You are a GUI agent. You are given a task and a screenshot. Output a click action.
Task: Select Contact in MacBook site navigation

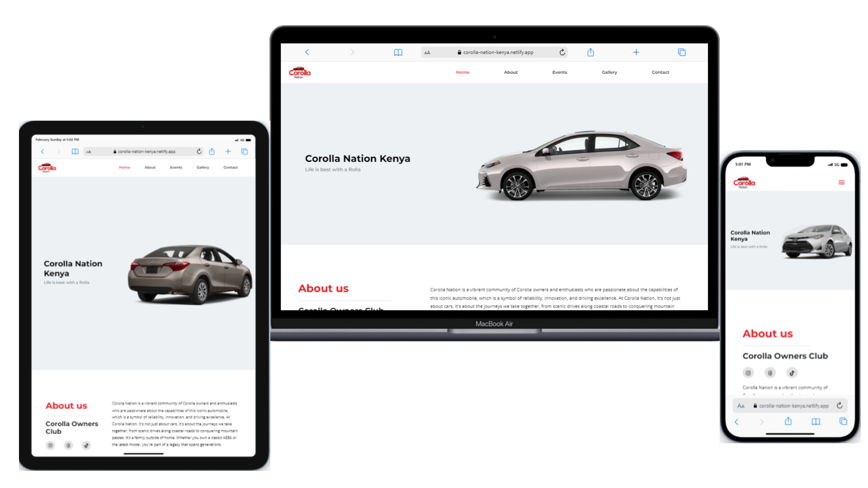[660, 72]
